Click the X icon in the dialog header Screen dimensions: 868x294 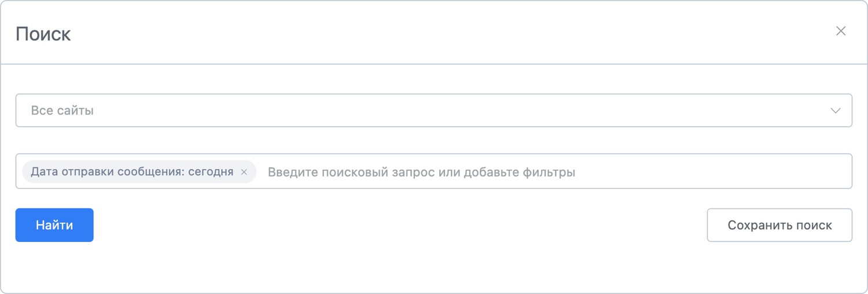(841, 31)
